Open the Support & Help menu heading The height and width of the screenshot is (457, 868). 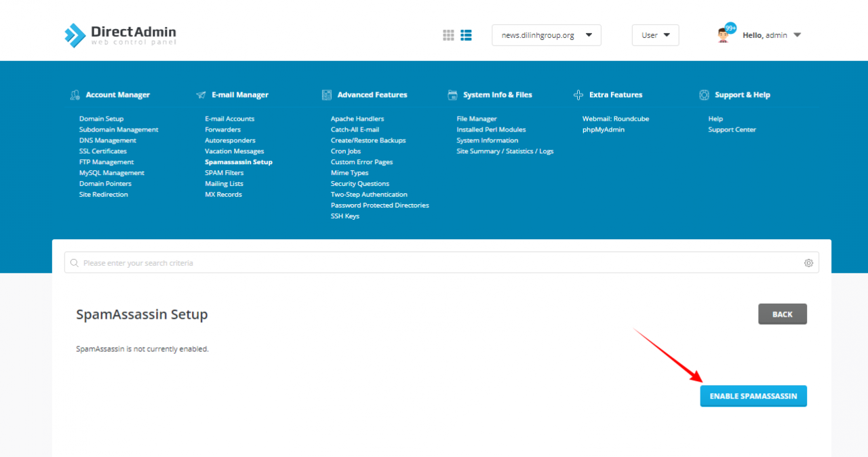743,95
